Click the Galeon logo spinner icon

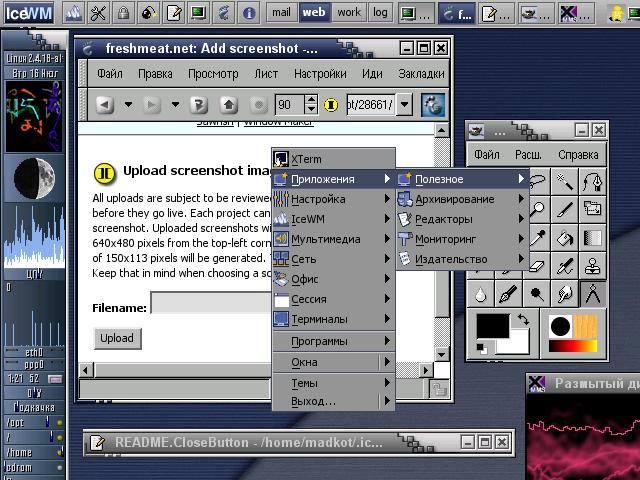point(433,105)
